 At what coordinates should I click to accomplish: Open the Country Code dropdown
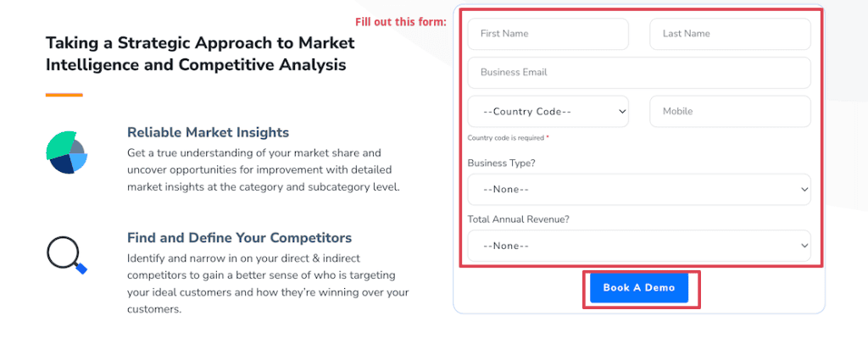548,111
